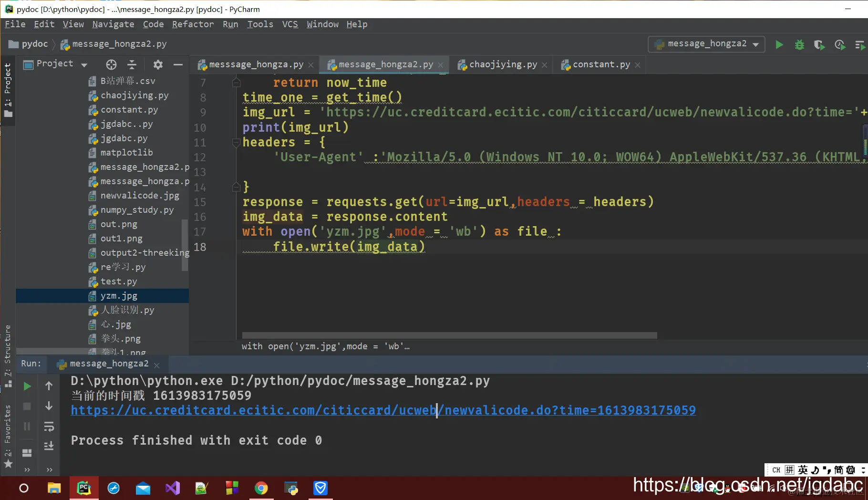The height and width of the screenshot is (500, 868).
Task: Open the Refactor menu
Action: coord(193,24)
